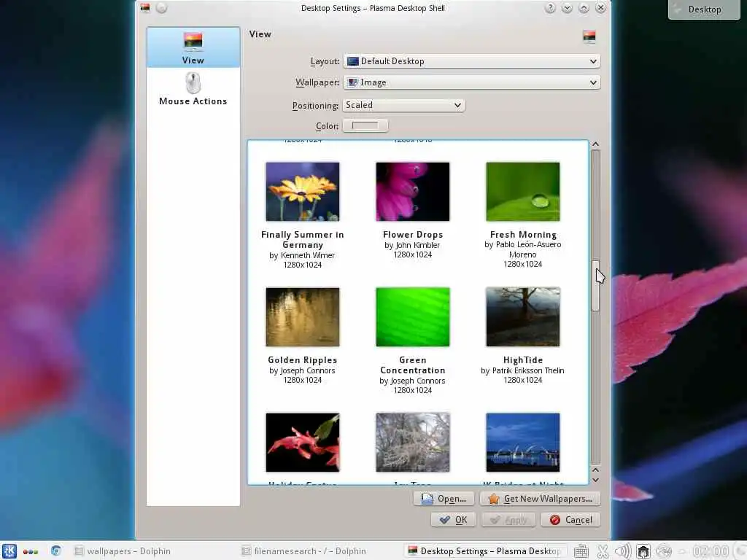The height and width of the screenshot is (560, 747).
Task: Click the keyboard layout tray icon
Action: (581, 551)
